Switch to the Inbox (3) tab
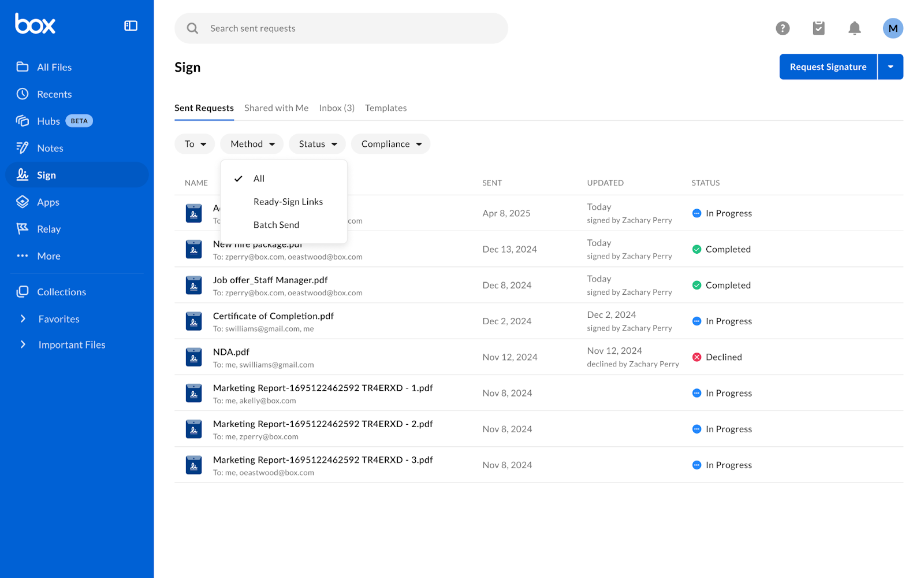The image size is (924, 578). [336, 108]
